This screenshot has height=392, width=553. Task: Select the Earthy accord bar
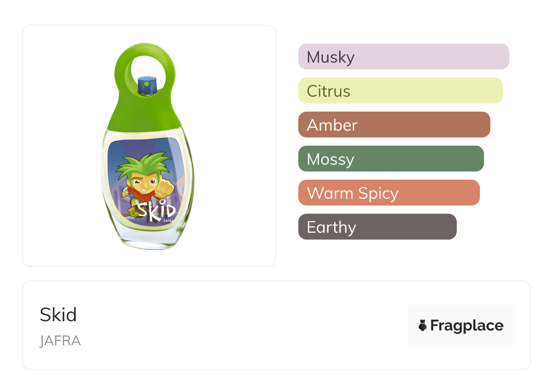(x=377, y=227)
